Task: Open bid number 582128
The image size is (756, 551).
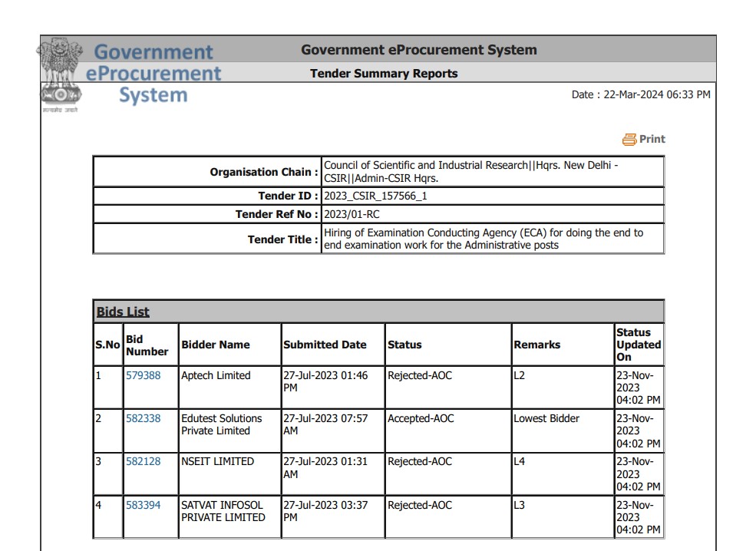Action: [143, 462]
